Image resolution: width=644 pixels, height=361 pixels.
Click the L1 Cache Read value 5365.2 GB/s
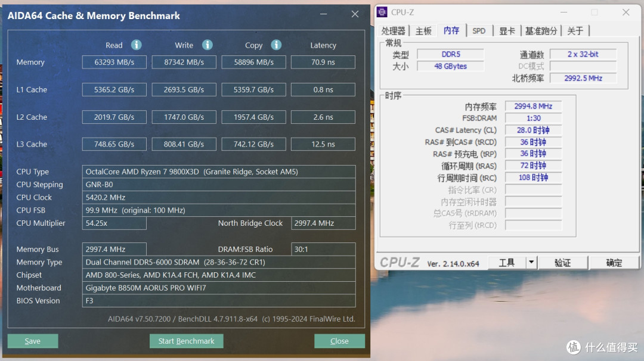pyautogui.click(x=114, y=89)
